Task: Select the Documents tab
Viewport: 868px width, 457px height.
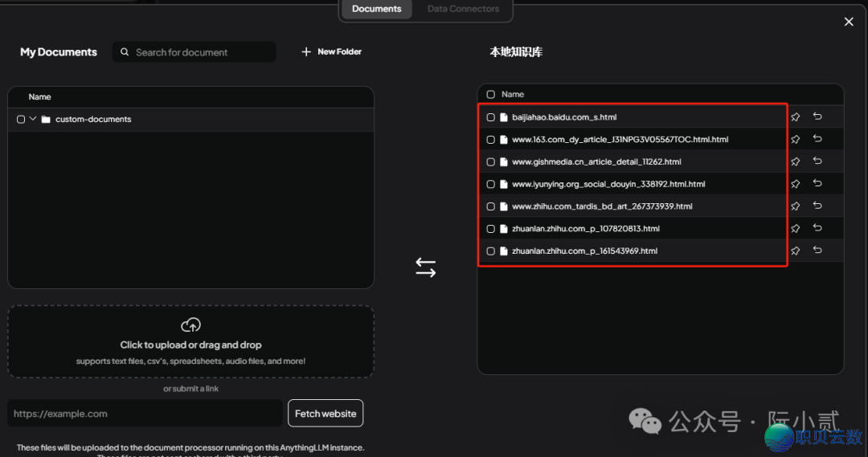Action: pyautogui.click(x=376, y=9)
